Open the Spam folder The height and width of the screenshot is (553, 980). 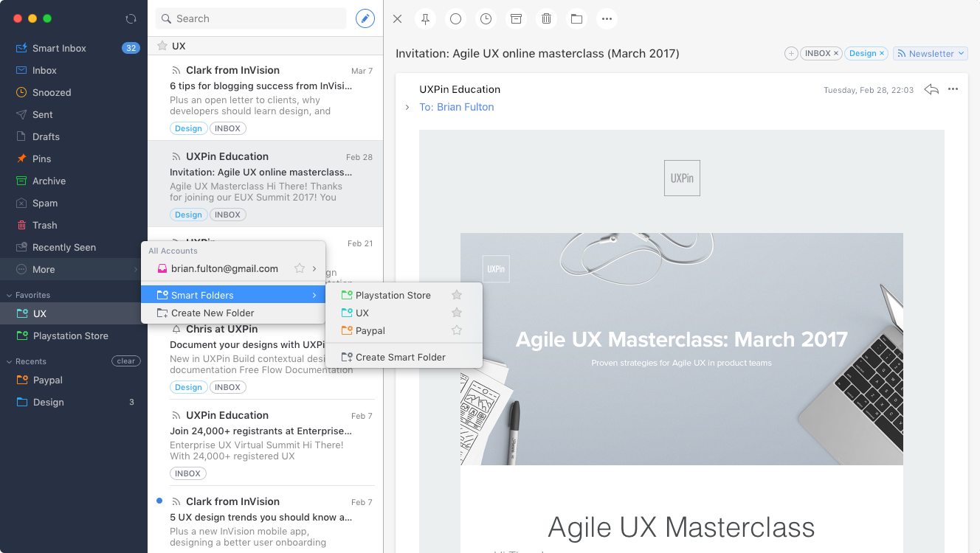click(74, 203)
